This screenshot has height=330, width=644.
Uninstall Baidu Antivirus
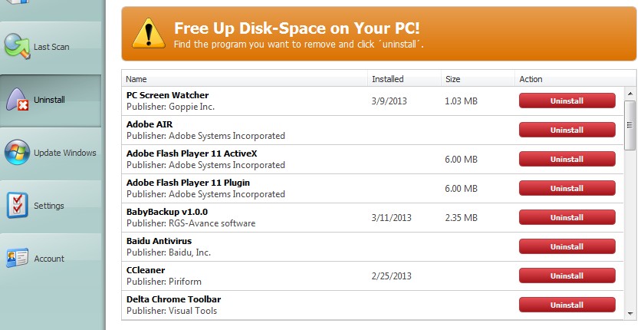tap(567, 246)
